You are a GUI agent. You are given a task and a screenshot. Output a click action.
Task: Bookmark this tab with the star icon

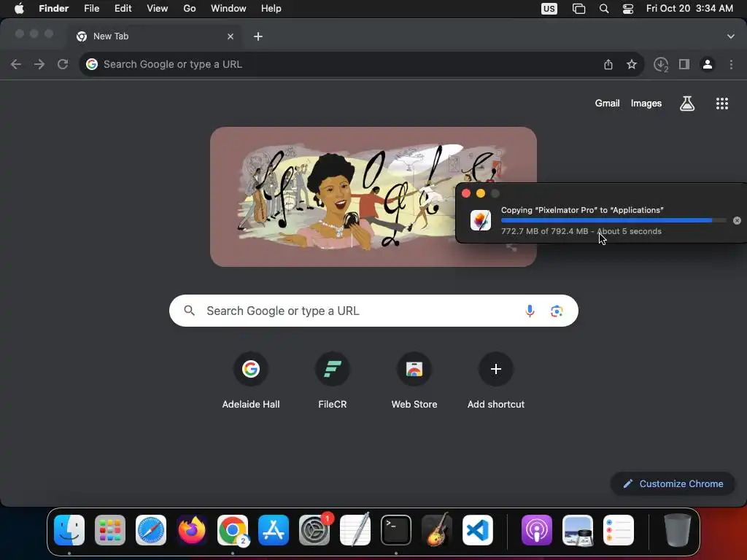coord(632,64)
